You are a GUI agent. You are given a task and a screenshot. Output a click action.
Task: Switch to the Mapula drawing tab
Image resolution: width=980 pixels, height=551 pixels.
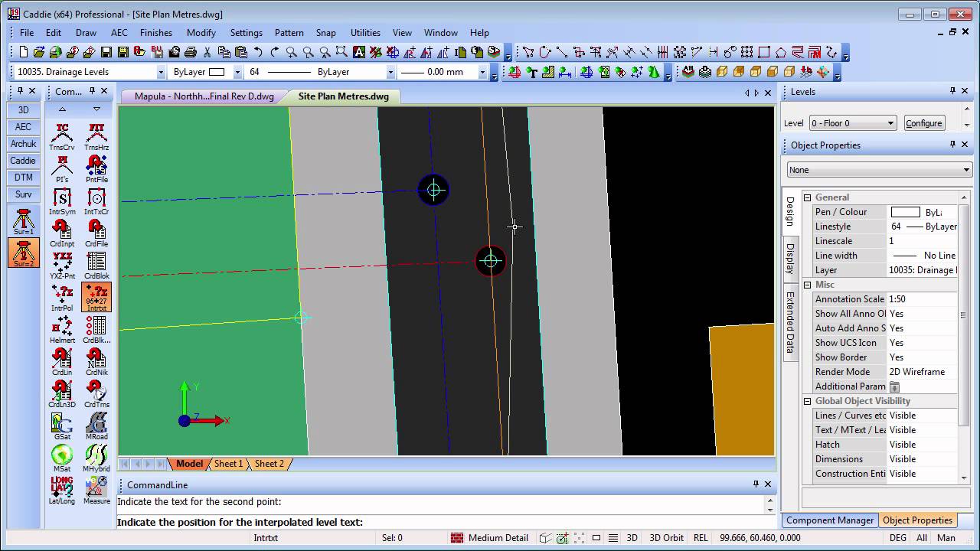[204, 96]
